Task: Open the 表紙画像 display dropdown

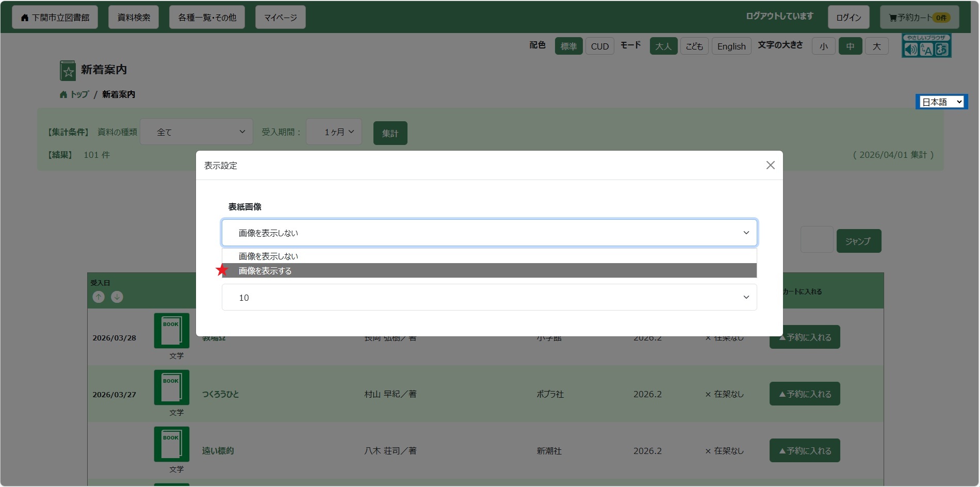Action: coord(489,232)
